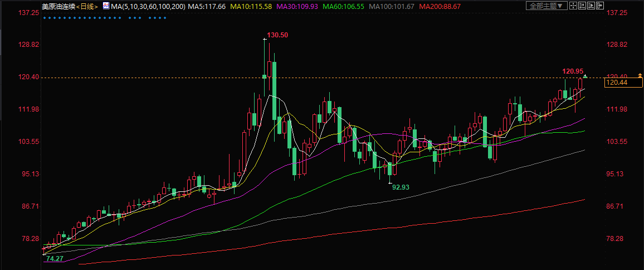Viewport: 644px width, 270px height.
Task: Select the green MA60:106.55 legend label
Action: [346, 6]
